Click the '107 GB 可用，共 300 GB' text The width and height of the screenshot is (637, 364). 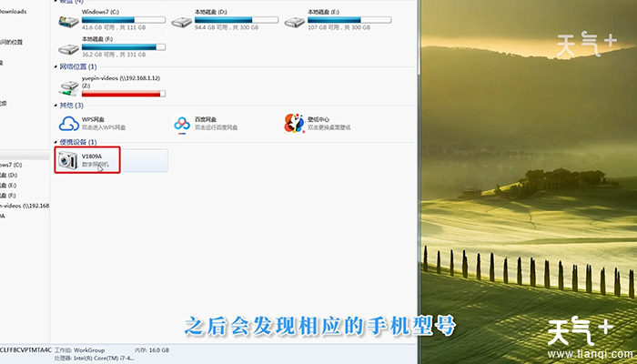click(x=339, y=27)
